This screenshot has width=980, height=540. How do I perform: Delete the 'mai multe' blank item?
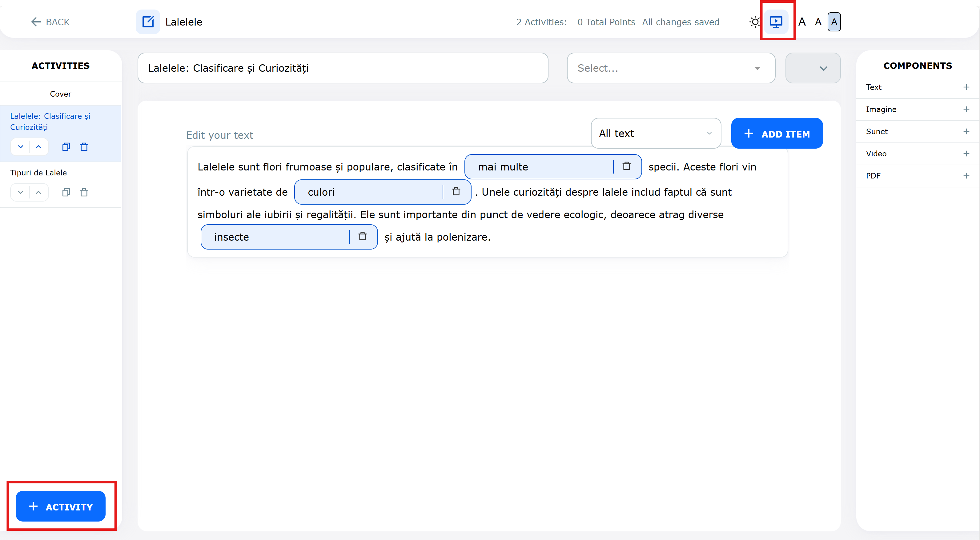point(627,166)
